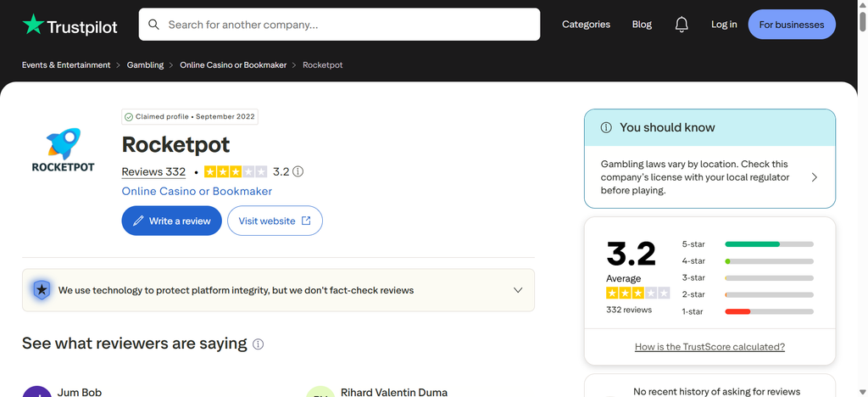
Task: Open Online Casino or Bookmaker breadcrumb
Action: tap(233, 64)
